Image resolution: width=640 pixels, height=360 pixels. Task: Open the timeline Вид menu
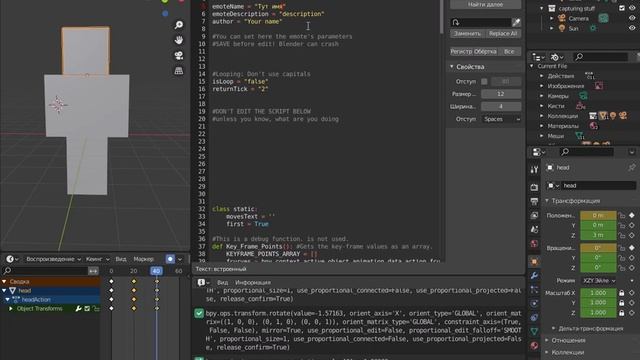(121, 259)
